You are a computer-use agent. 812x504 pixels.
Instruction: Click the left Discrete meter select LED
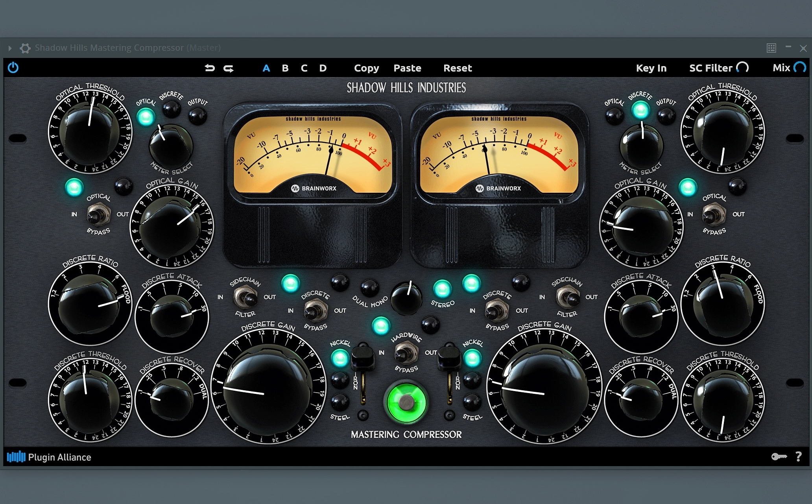coord(172,109)
